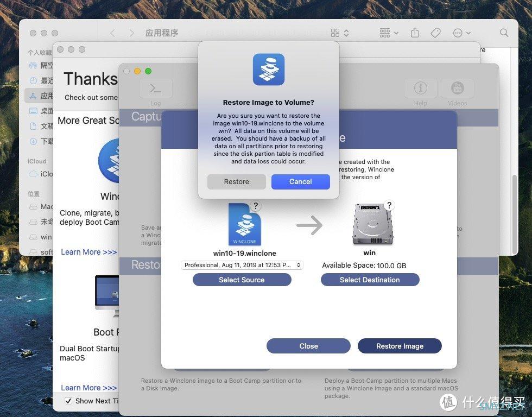Image resolution: width=532 pixels, height=417 pixels.
Task: Click the 'win10-19.winclone' file name label
Action: pyautogui.click(x=245, y=253)
